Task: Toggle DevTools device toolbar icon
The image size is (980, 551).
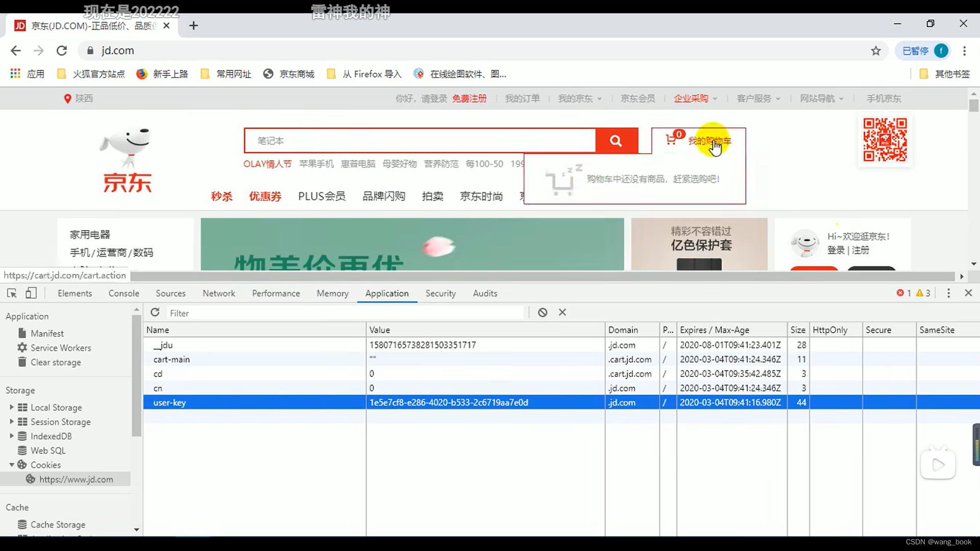Action: pos(31,293)
